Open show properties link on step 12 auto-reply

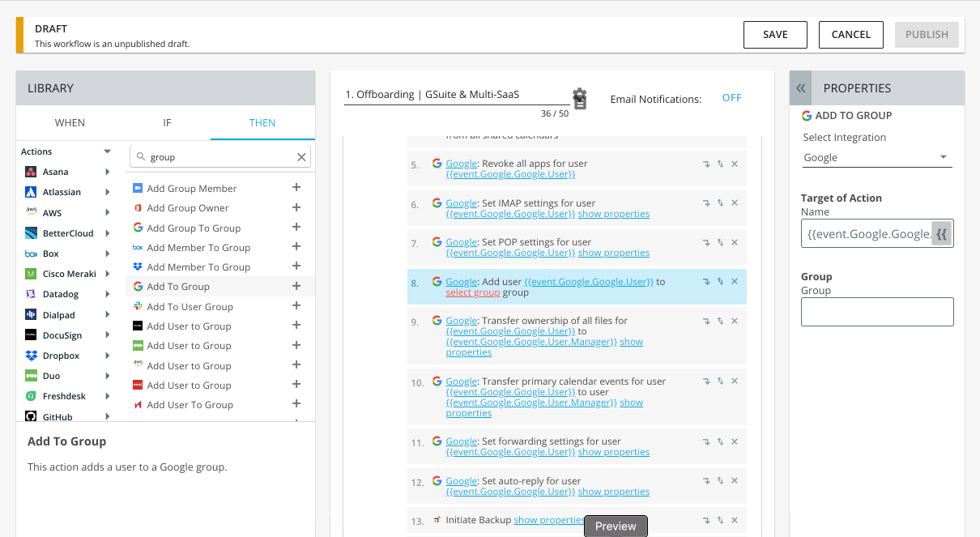click(614, 492)
